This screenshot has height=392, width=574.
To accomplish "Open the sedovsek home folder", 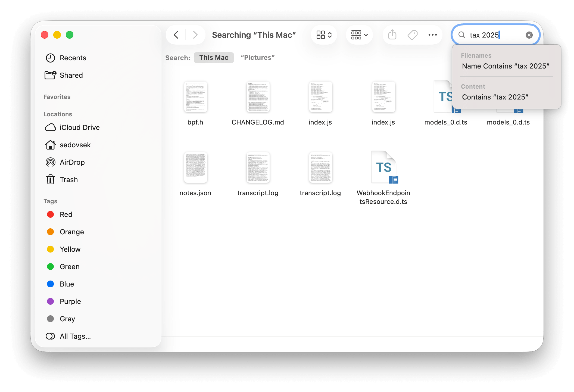I will click(75, 145).
